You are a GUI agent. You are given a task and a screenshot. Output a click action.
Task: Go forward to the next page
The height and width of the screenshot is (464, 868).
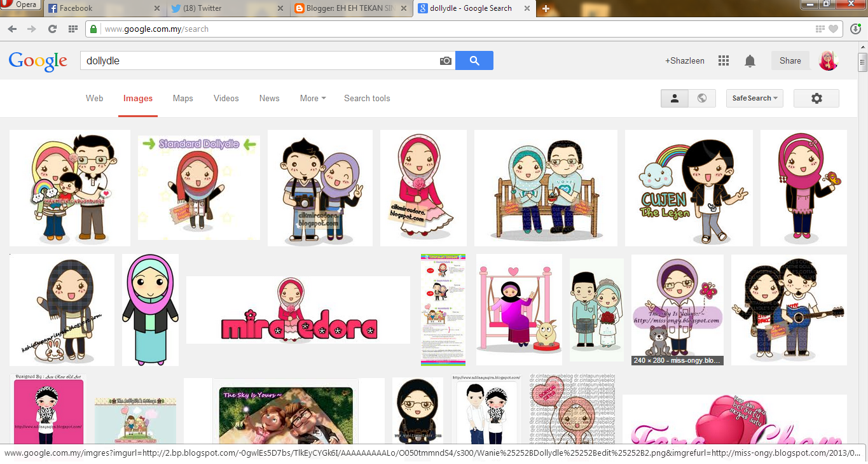coord(32,29)
